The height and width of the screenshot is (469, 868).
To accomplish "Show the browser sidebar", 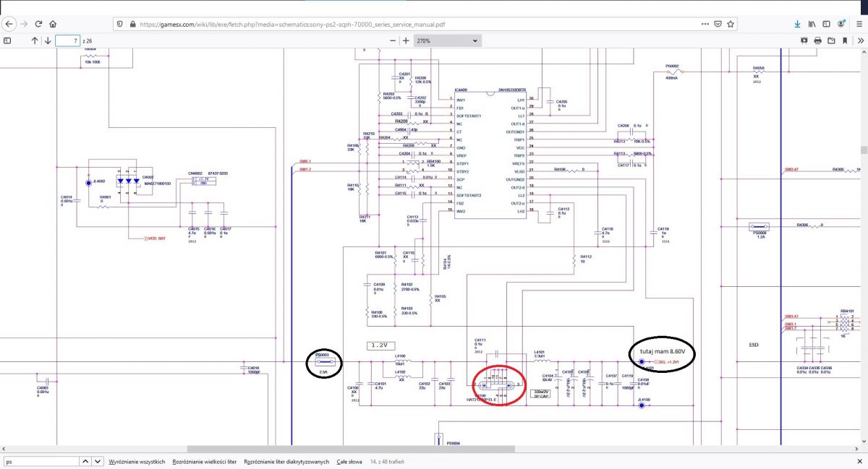I will pyautogui.click(x=827, y=24).
